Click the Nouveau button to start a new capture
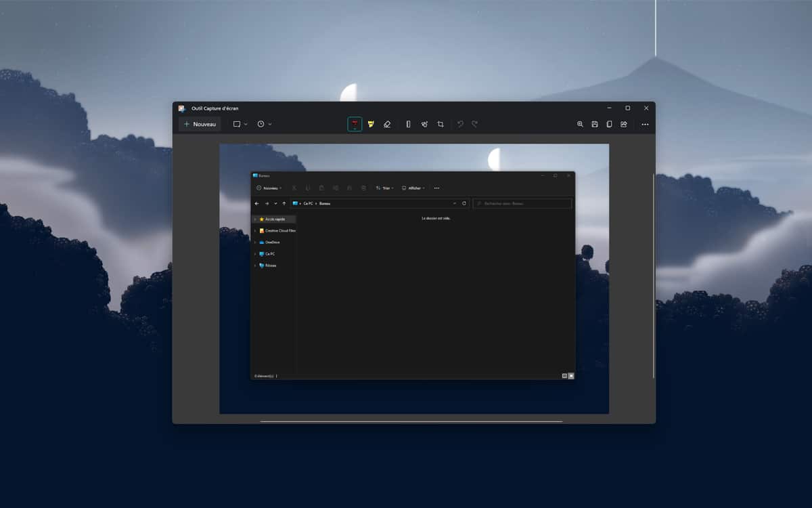Screen dimensions: 812x508 click(x=200, y=124)
